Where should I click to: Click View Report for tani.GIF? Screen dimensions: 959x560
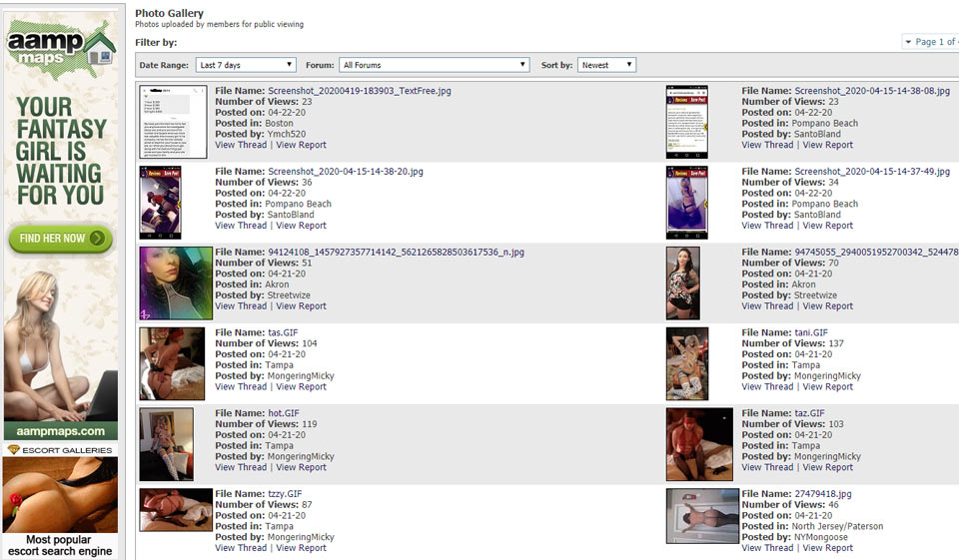[x=827, y=387]
